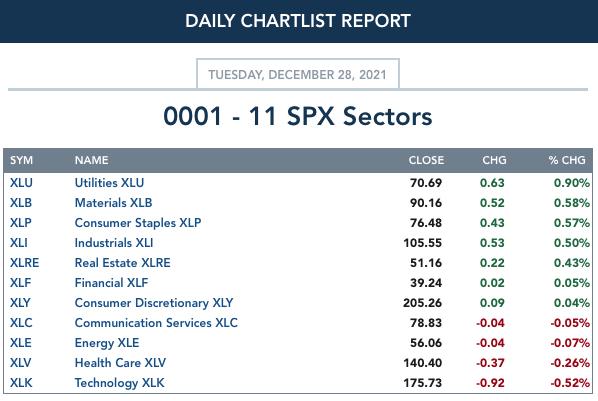Viewport: 598px width, 401px height.
Task: Open the XLI symbol link
Action: pos(19,243)
